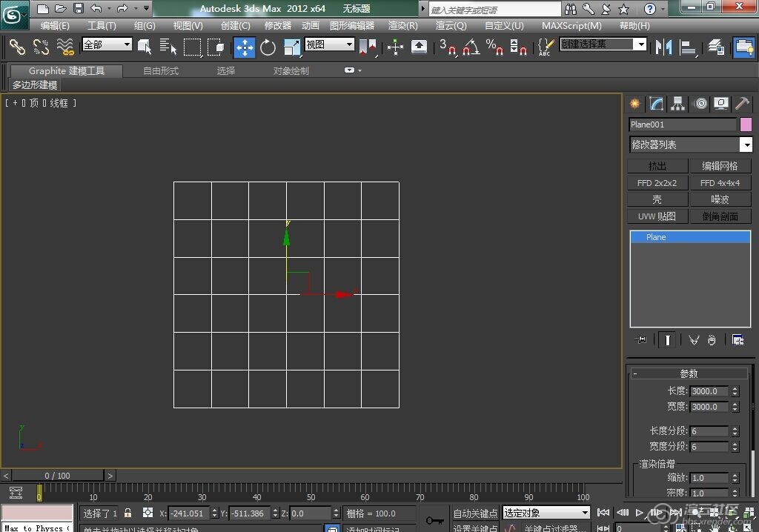The image size is (759, 532).
Task: Activate the Select and Rotate tool
Action: pos(268,47)
